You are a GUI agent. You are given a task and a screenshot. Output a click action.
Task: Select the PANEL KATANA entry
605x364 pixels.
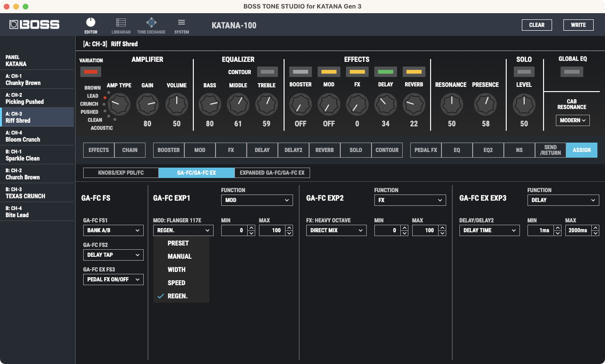pos(37,60)
